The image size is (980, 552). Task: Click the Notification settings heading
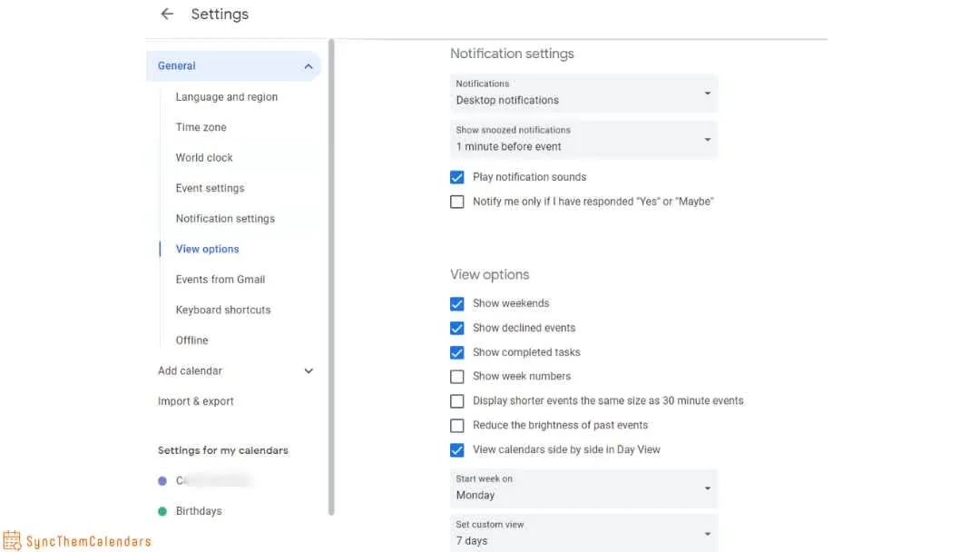pyautogui.click(x=512, y=54)
